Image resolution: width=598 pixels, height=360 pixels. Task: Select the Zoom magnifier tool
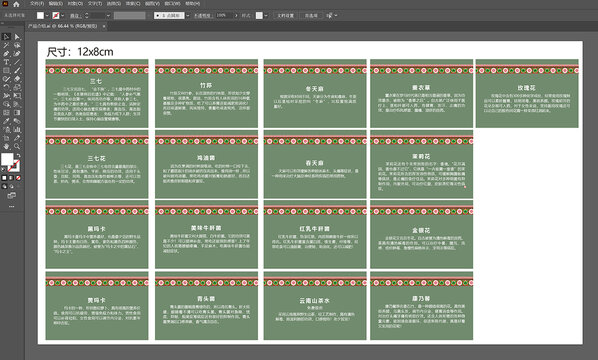coord(17,146)
